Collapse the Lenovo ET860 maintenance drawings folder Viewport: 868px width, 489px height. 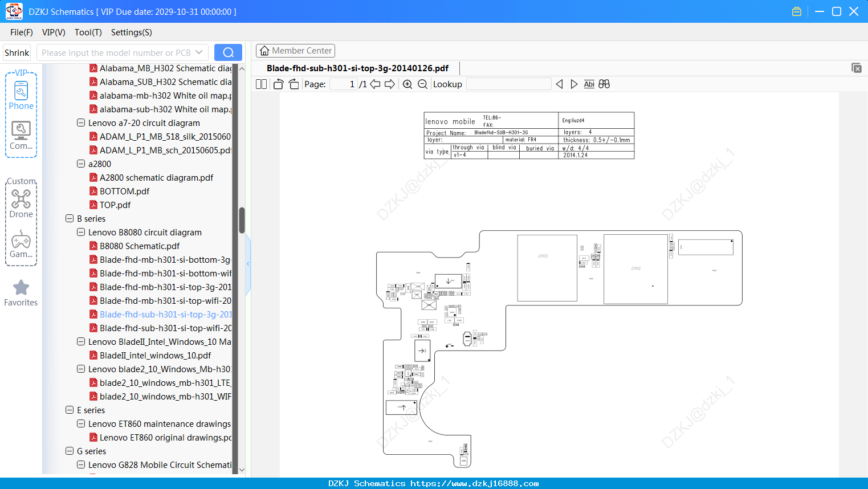coord(81,424)
